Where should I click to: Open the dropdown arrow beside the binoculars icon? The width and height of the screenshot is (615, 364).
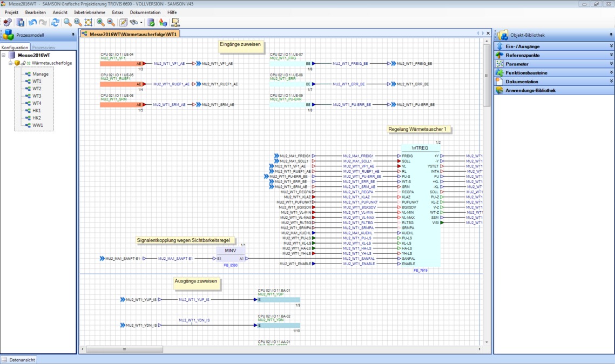click(141, 23)
